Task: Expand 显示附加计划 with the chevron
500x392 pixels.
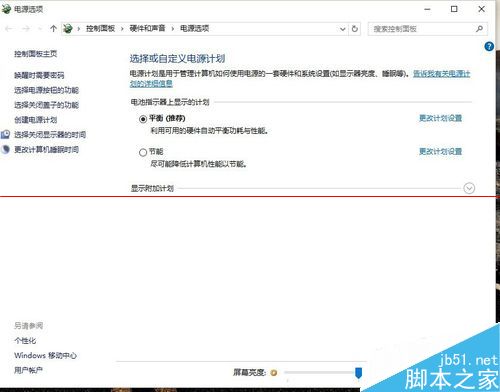Action: [x=469, y=188]
